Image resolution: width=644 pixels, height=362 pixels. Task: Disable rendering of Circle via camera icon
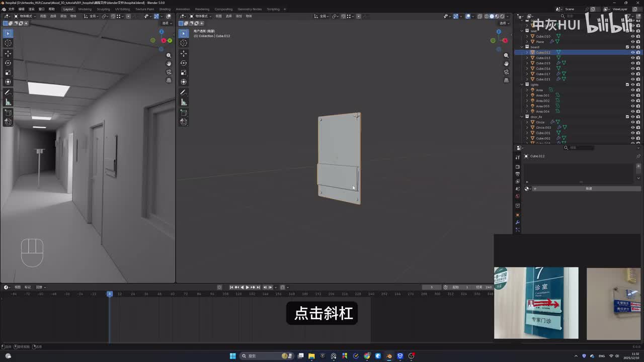pos(638,122)
